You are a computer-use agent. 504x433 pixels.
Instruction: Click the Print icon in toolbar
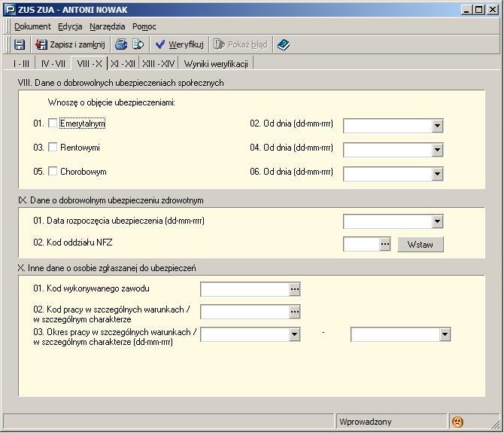click(x=121, y=44)
